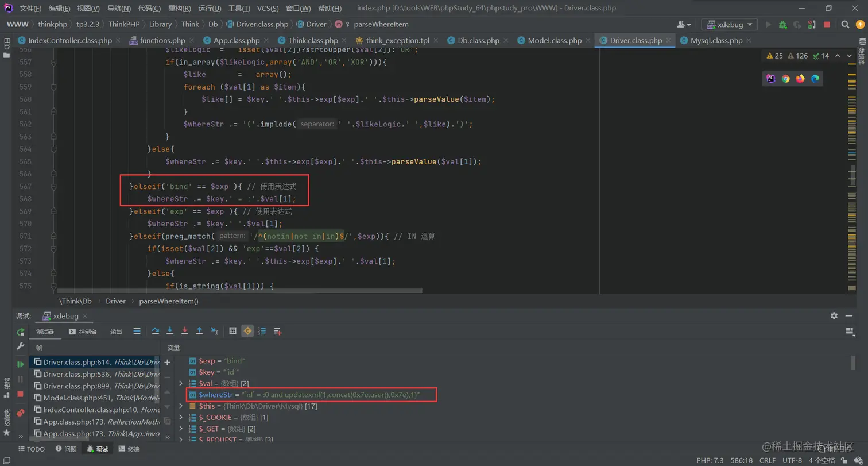Open the Evaluate Expression calculator

pyautogui.click(x=232, y=331)
